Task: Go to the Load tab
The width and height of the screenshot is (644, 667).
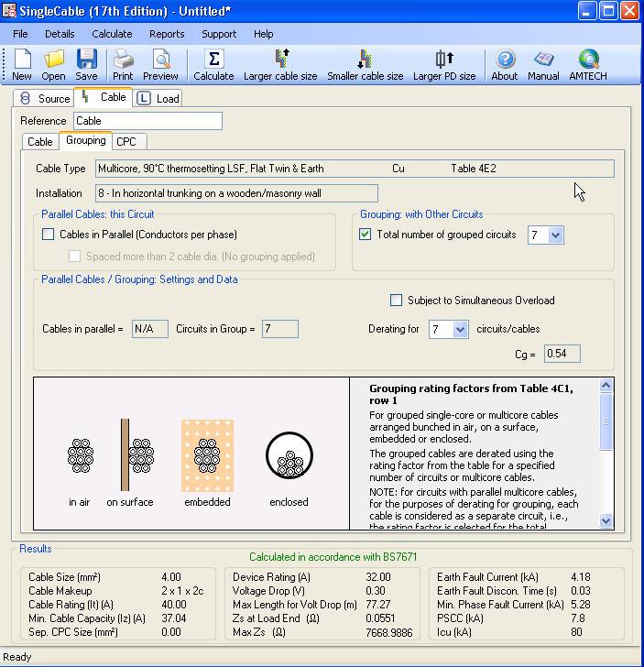Action: 158,99
